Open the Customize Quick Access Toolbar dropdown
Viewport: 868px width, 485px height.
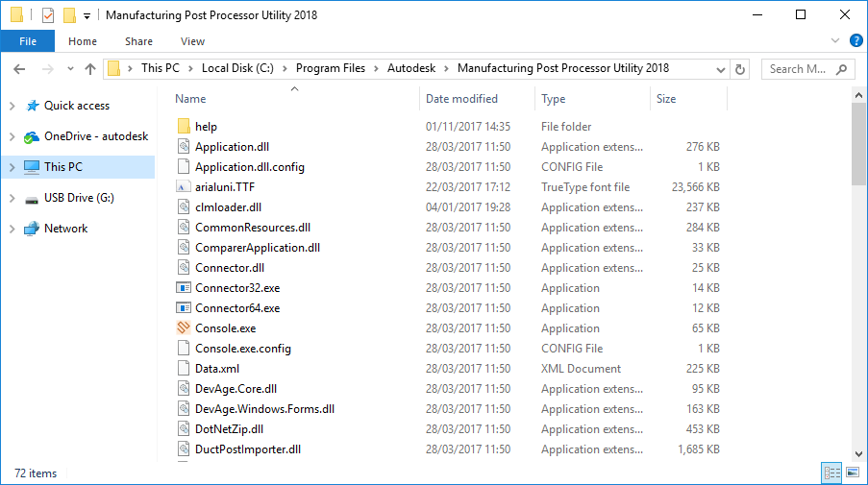pos(87,16)
